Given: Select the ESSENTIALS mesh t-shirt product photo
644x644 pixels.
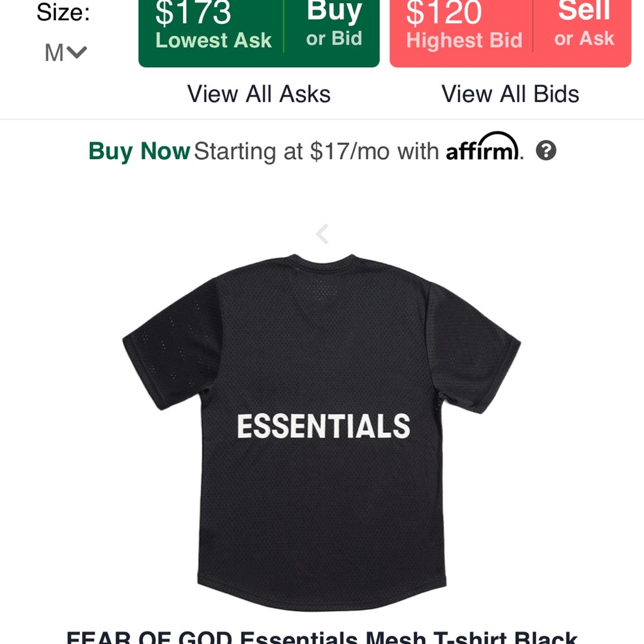Looking at the screenshot, I should coord(322,425).
